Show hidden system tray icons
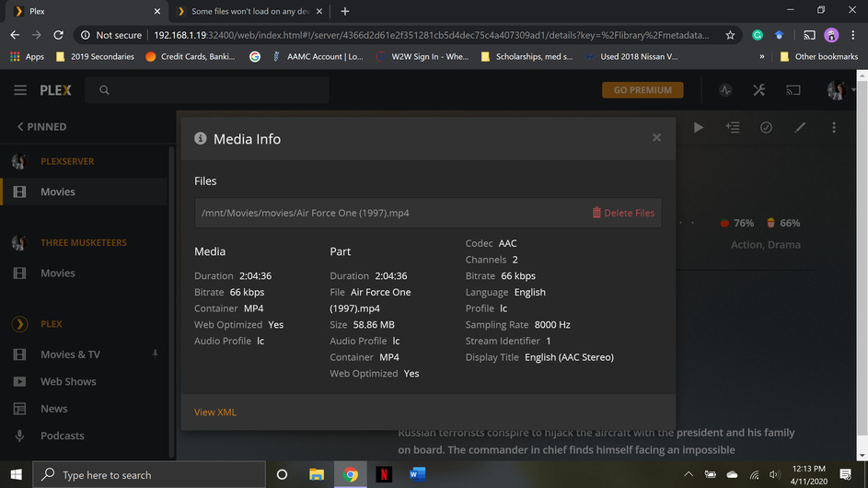The width and height of the screenshot is (868, 488). [x=689, y=475]
